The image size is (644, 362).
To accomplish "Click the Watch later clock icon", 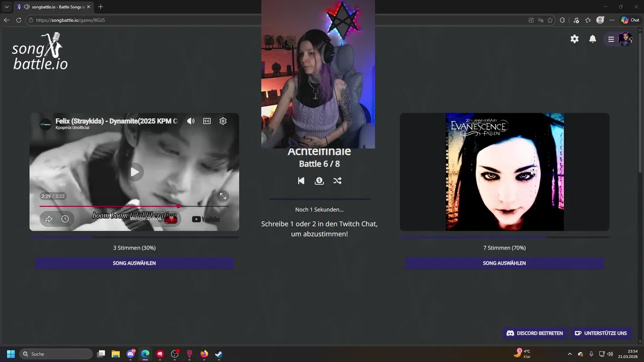I will 65,219.
